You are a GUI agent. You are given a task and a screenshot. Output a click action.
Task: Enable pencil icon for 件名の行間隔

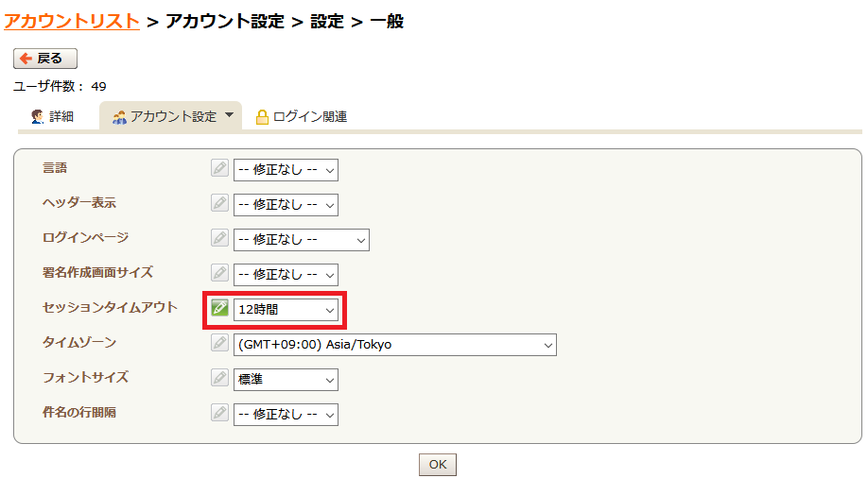pyautogui.click(x=219, y=412)
